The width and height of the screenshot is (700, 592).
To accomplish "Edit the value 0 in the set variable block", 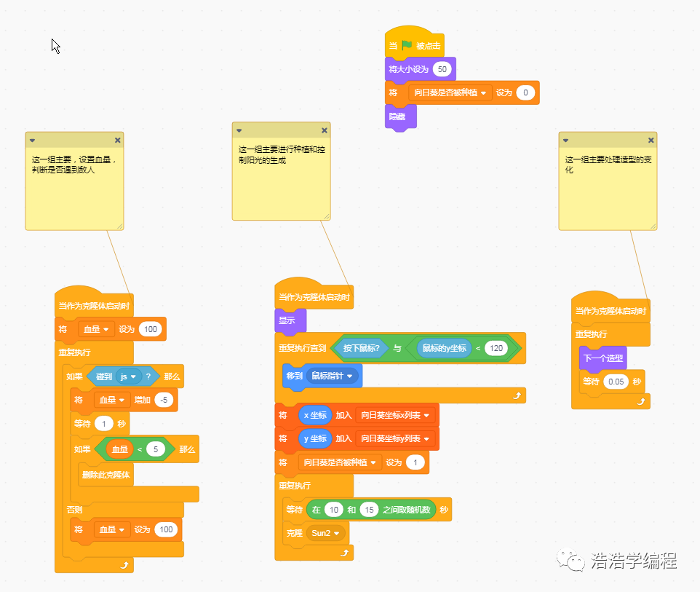I will 525,92.
